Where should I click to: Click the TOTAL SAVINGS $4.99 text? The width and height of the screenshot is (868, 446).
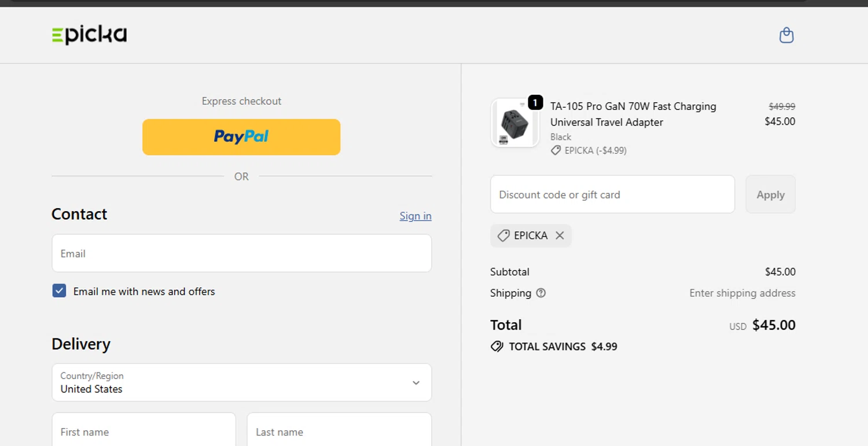point(563,347)
